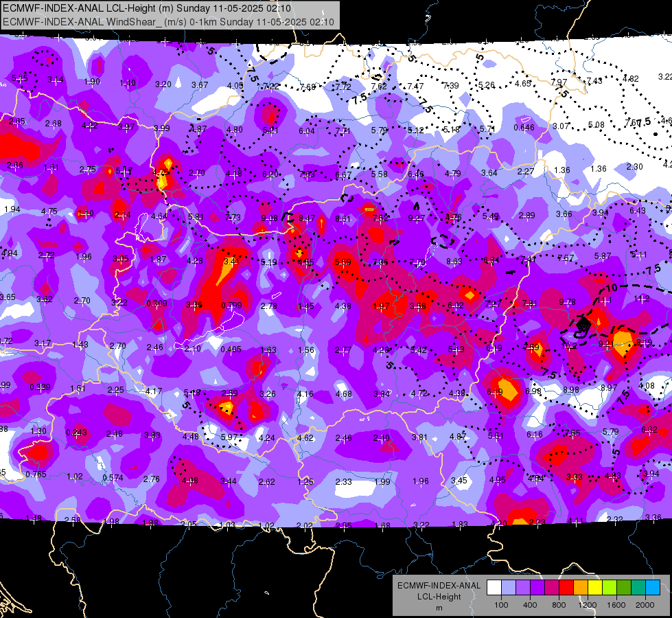Click the sky blue legend color box
This screenshot has height=618, width=672.
(653, 588)
